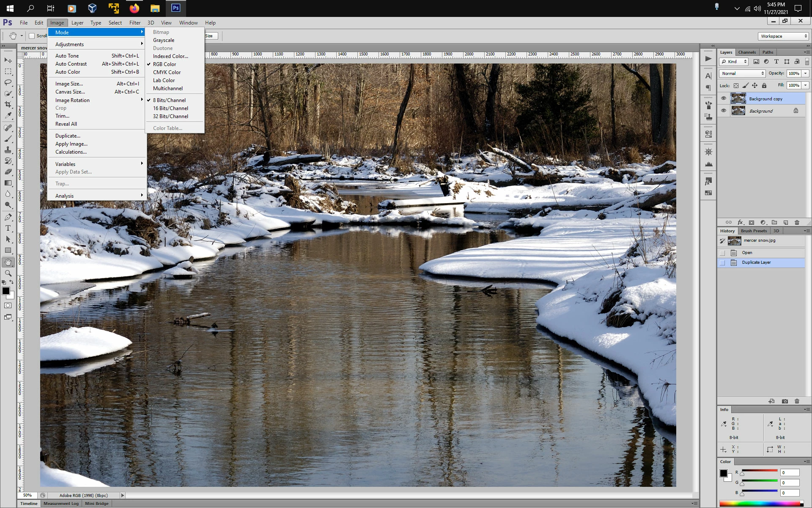
Task: Open Firefox from the Windows taskbar
Action: click(x=134, y=8)
